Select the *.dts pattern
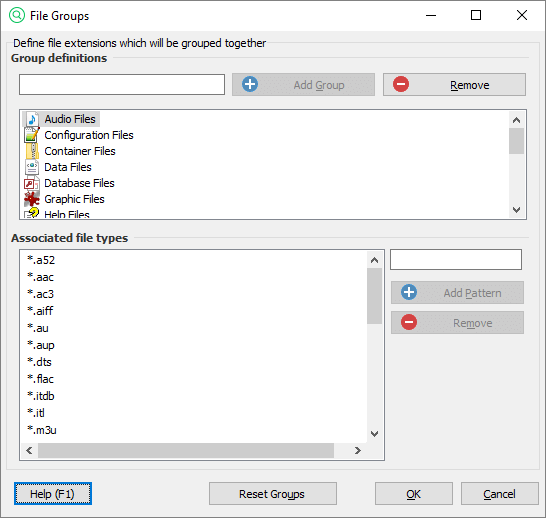Image resolution: width=546 pixels, height=518 pixels. [x=39, y=362]
